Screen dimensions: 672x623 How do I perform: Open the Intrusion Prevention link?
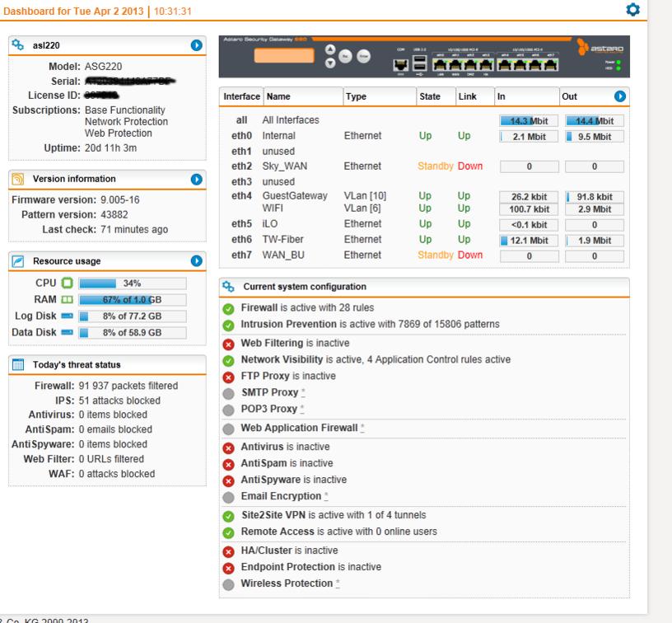pyautogui.click(x=289, y=324)
